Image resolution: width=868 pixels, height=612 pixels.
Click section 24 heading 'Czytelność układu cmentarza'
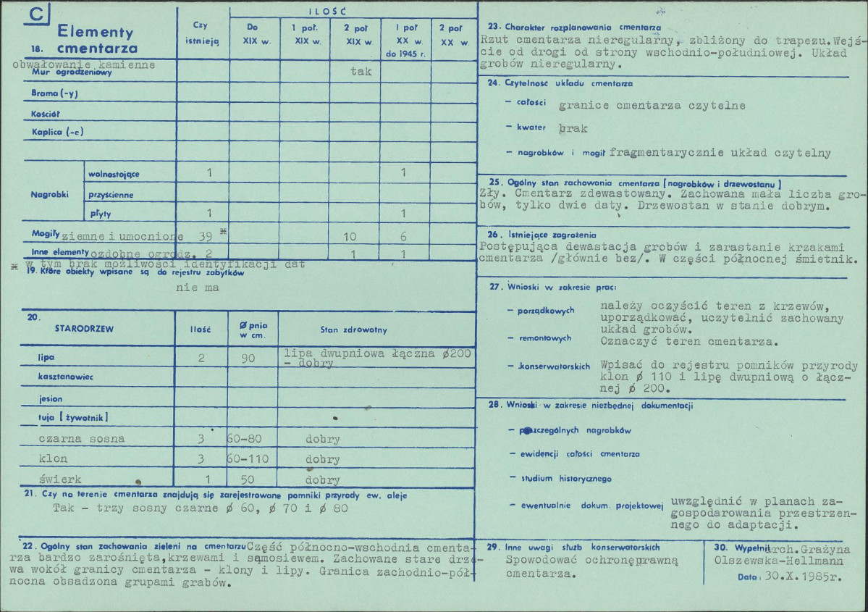coord(568,83)
